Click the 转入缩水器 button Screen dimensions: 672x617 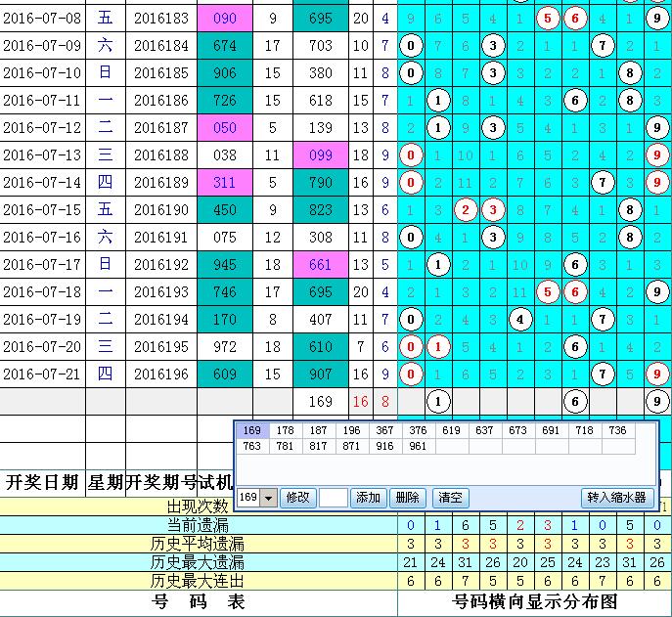(x=616, y=498)
